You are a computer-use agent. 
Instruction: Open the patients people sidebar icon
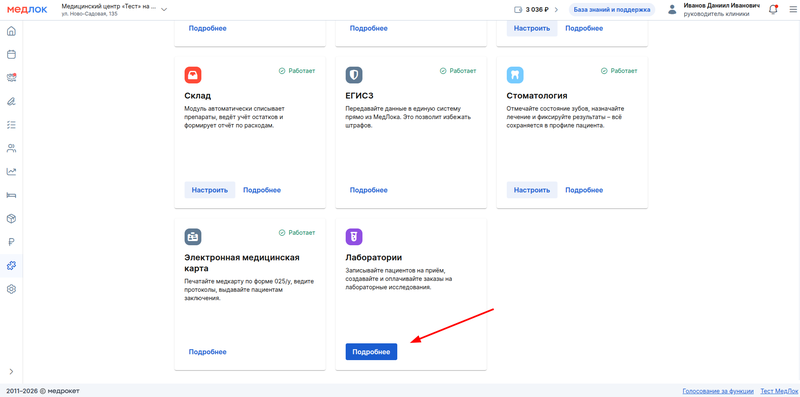pos(11,148)
